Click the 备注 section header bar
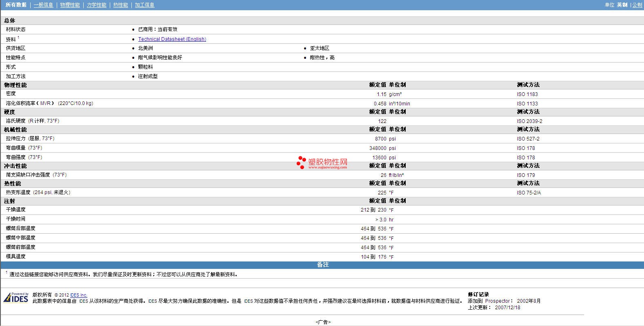This screenshot has height=326, width=644. [x=322, y=265]
